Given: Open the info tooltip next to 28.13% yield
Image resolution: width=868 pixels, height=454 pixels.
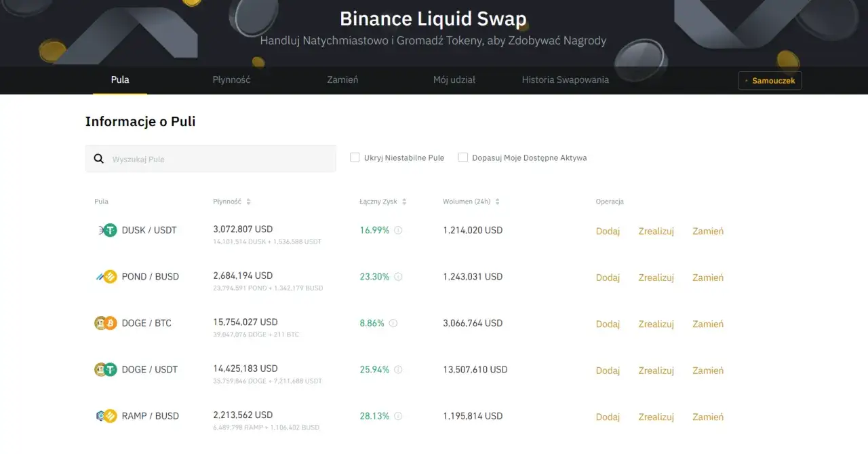Looking at the screenshot, I should coord(398,416).
